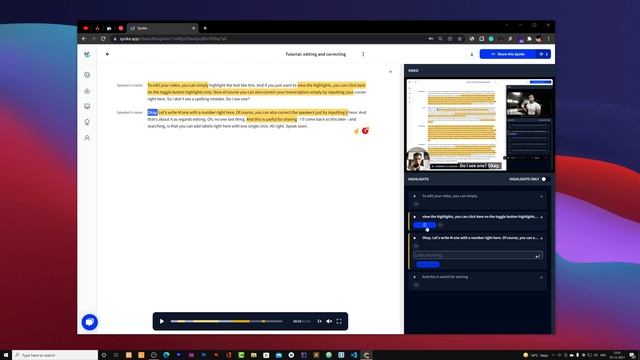640x360 pixels.
Task: Expand highlight 'To edit your video, you can simply'
Action: pyautogui.click(x=542, y=196)
